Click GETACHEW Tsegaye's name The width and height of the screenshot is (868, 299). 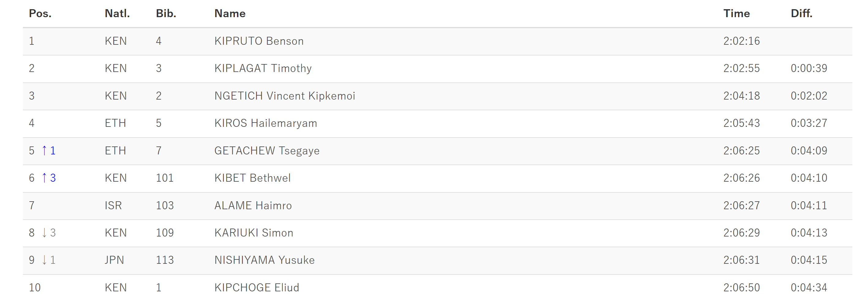(267, 151)
